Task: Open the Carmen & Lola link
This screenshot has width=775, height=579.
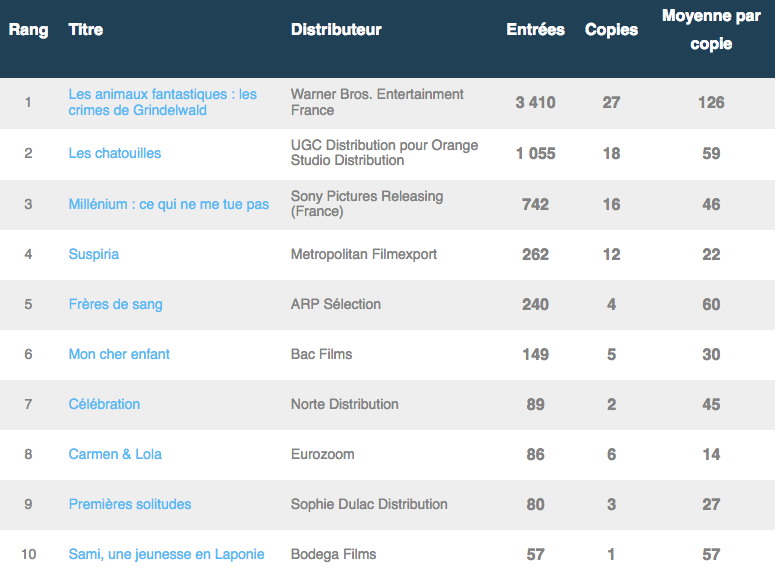Action: pyautogui.click(x=115, y=454)
